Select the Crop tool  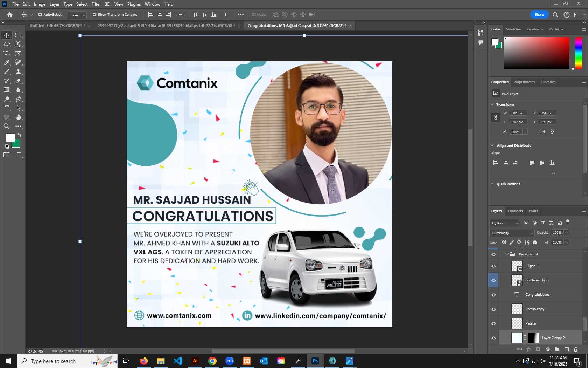click(x=7, y=53)
